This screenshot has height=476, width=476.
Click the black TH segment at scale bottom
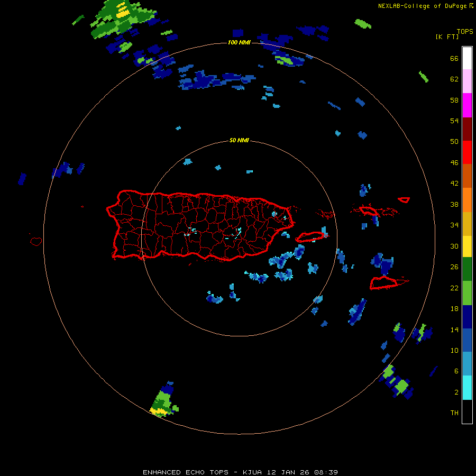[x=467, y=411]
